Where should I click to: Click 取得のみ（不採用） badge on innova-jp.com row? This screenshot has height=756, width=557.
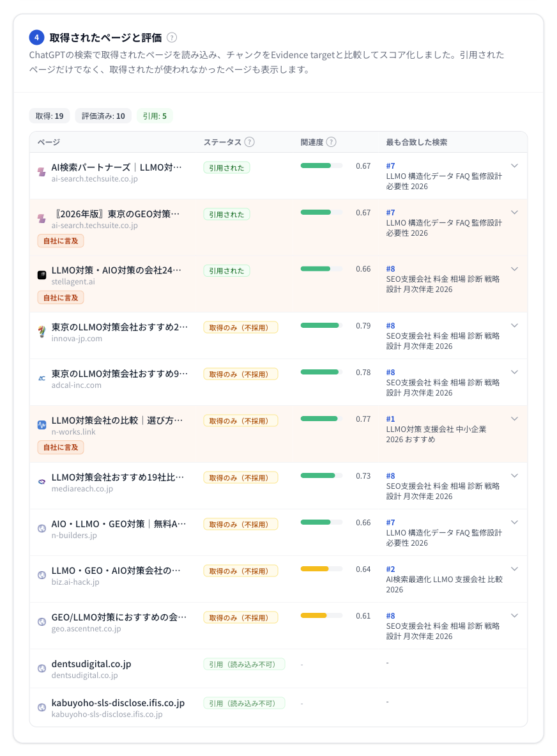(x=240, y=328)
